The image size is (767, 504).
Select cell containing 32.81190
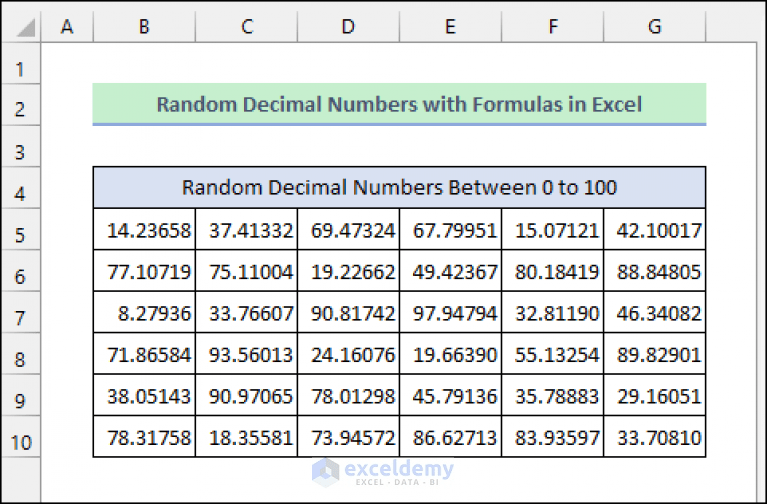pyautogui.click(x=553, y=313)
